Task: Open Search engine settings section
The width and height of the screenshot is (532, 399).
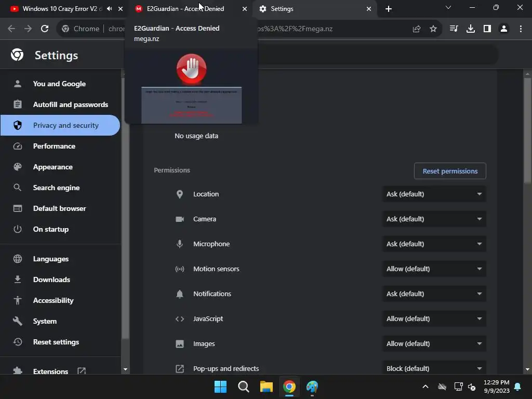Action: 60,188
